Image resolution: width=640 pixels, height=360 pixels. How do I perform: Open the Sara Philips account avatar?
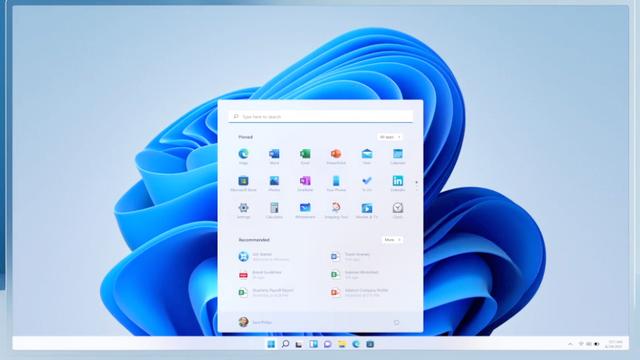[243, 322]
